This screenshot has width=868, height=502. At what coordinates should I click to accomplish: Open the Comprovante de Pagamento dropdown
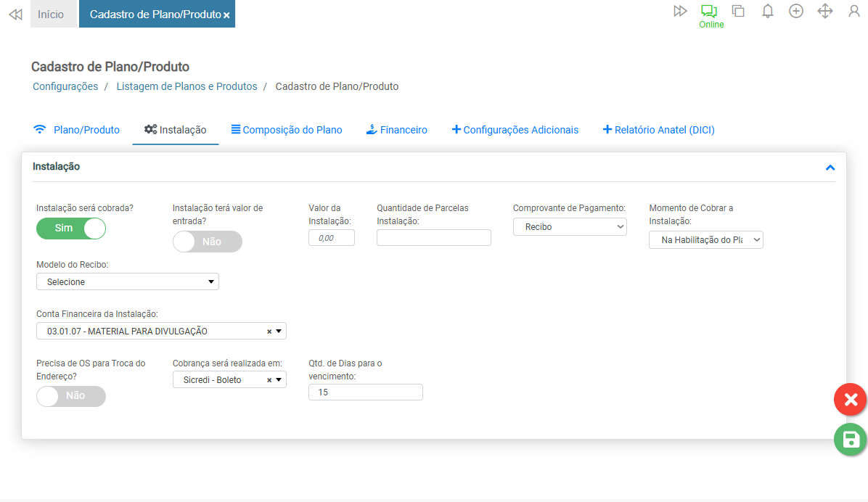click(570, 227)
